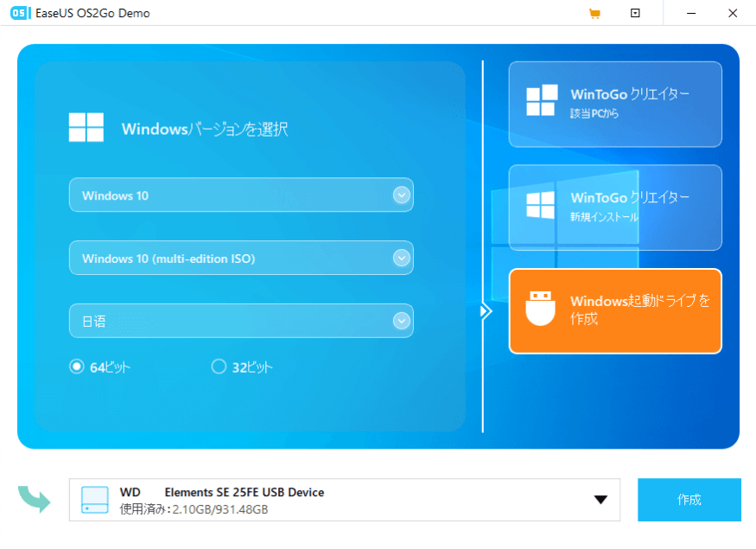Click the Windows icon on WinToGo クリエイター 新規インストール

point(541,207)
